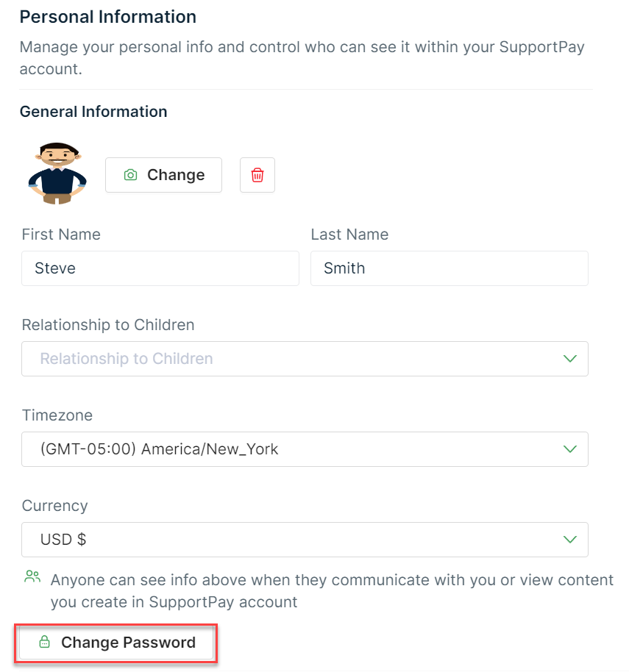Viewport: 629px width, 672px height.
Task: Click the General Information heading
Action: tap(93, 112)
